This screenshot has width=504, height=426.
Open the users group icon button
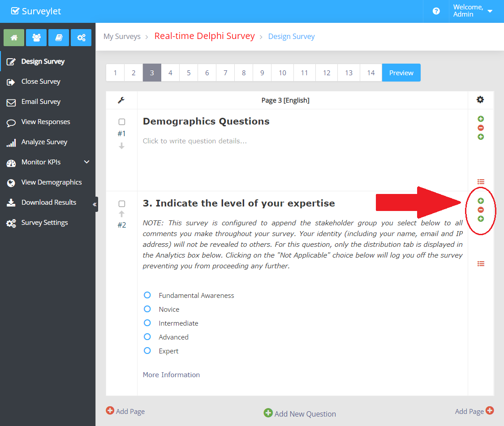[36, 38]
